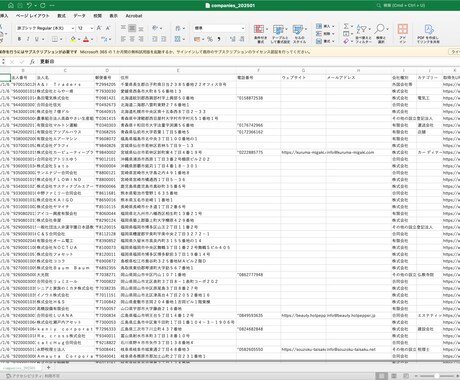Image resolution: width=460 pixels, height=380 pixels.
Task: Open the Find and Select magnifier
Action: point(380,29)
